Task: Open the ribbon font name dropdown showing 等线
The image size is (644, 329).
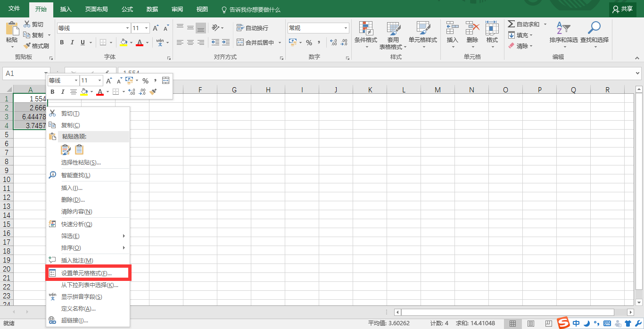Action: pos(126,28)
